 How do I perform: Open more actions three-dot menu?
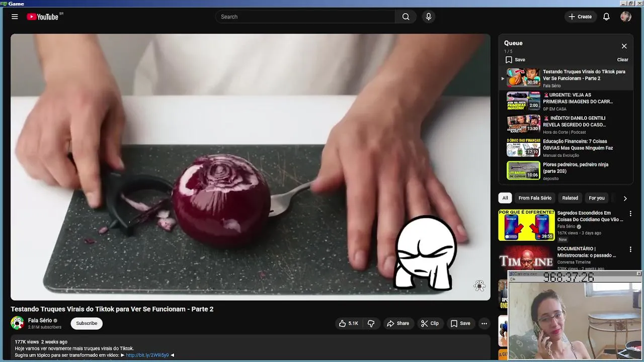(484, 323)
